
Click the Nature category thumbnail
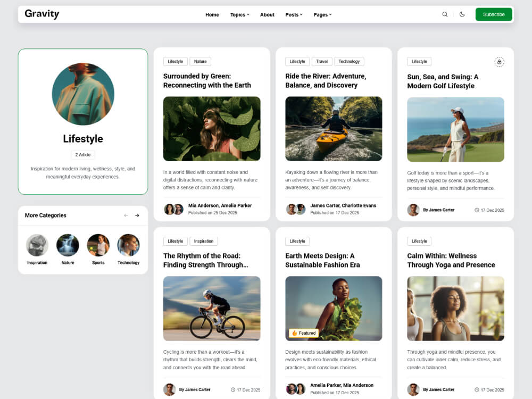point(68,246)
